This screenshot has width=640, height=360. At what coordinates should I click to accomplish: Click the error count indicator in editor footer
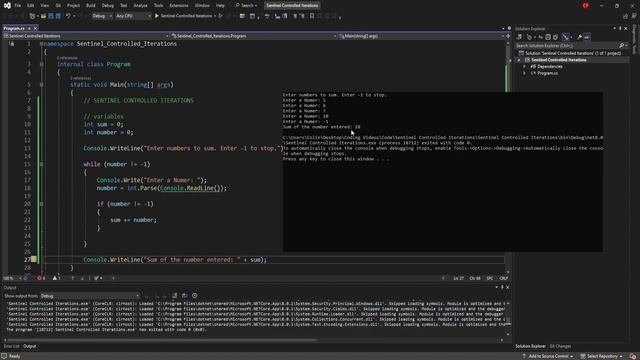click(41, 278)
